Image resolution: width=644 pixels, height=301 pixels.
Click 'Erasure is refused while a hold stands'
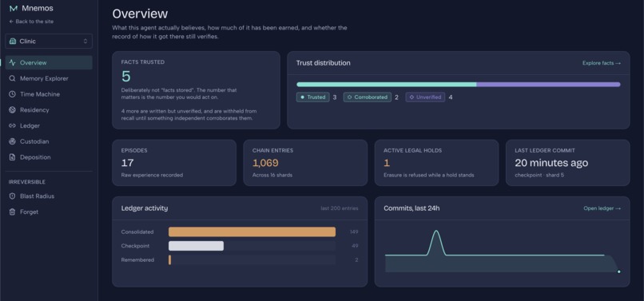point(429,176)
